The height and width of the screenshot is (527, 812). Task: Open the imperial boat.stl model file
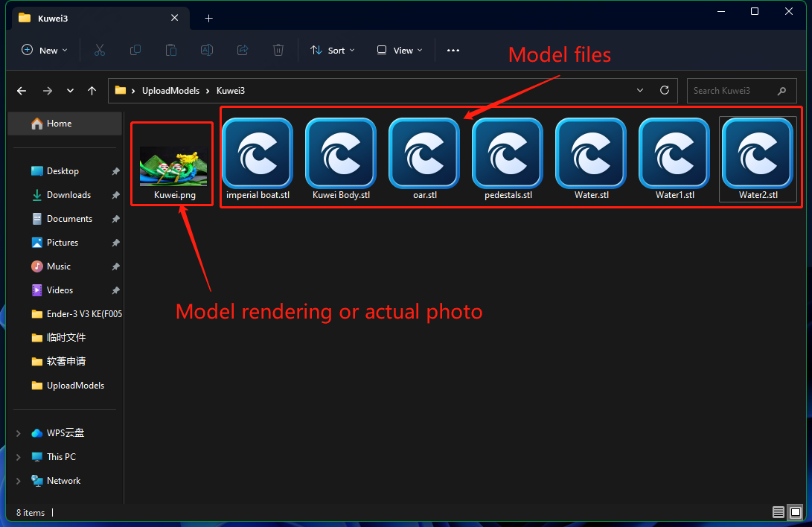pyautogui.click(x=258, y=155)
